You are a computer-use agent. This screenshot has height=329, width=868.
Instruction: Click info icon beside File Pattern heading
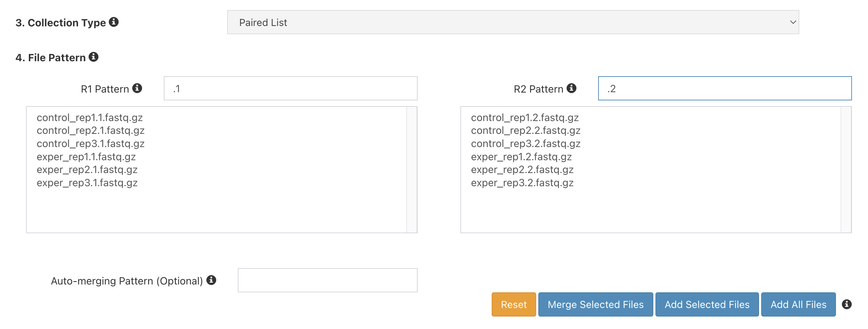point(94,57)
